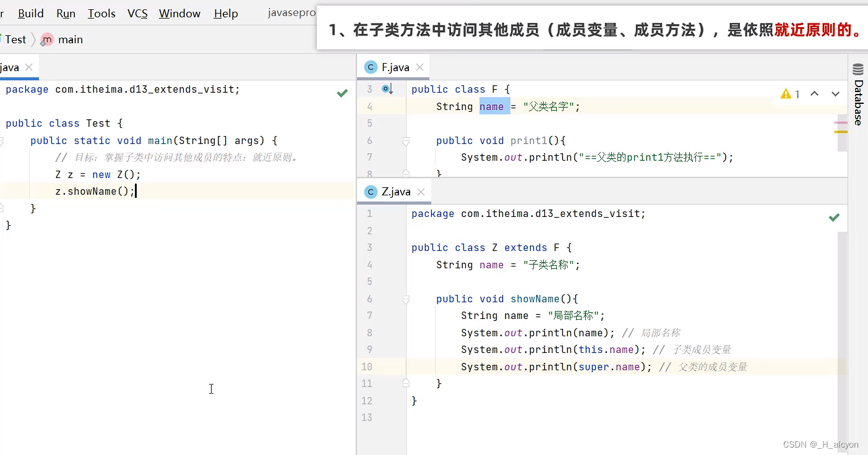
Task: Open the Run menu
Action: pos(66,13)
